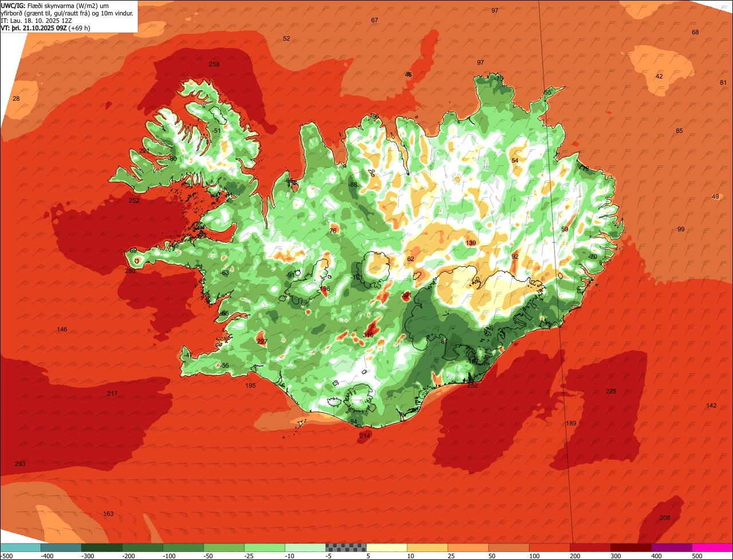Click the teal swatch between -500 and -400
733x560 pixels.
(21, 547)
